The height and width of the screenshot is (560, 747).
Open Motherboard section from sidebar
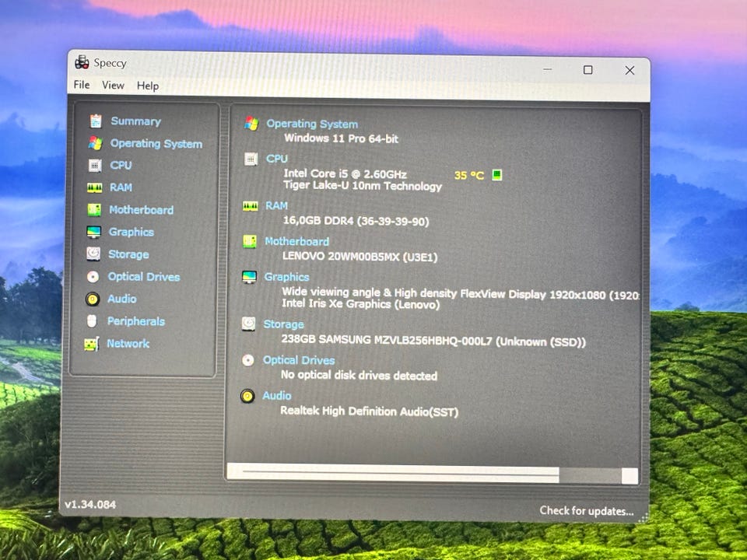coord(141,209)
